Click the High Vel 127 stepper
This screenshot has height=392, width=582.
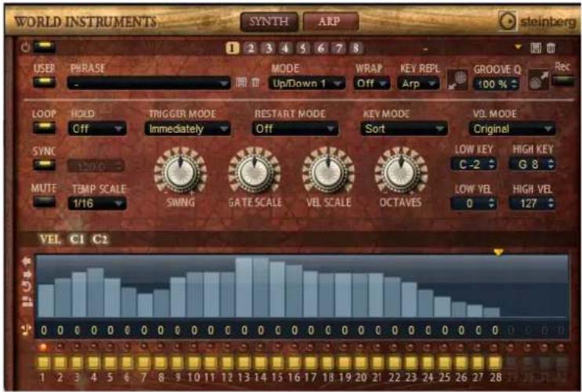coord(533,203)
